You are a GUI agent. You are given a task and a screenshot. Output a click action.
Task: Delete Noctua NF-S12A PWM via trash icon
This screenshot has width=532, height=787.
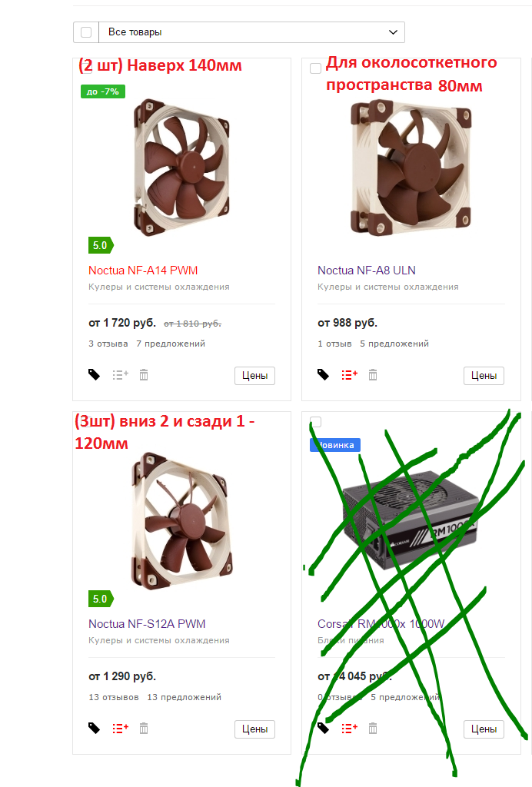[x=144, y=728]
